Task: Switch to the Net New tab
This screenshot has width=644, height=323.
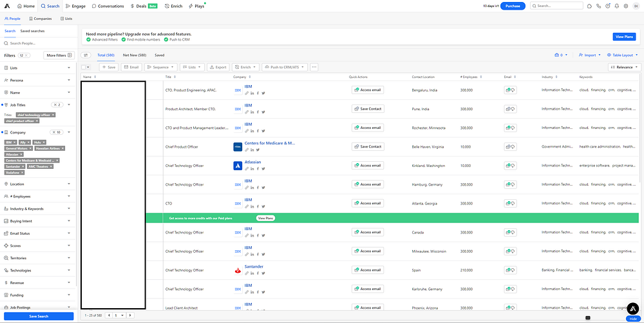Action: [x=134, y=55]
